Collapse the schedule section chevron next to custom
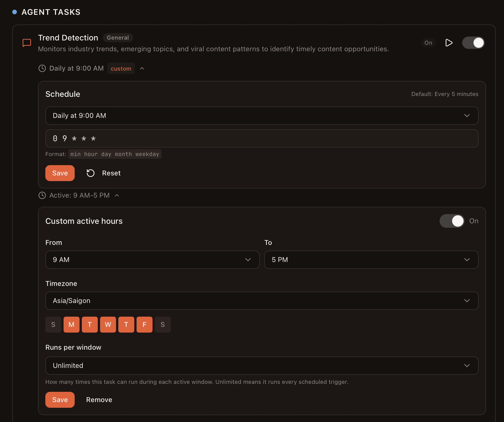 (142, 68)
